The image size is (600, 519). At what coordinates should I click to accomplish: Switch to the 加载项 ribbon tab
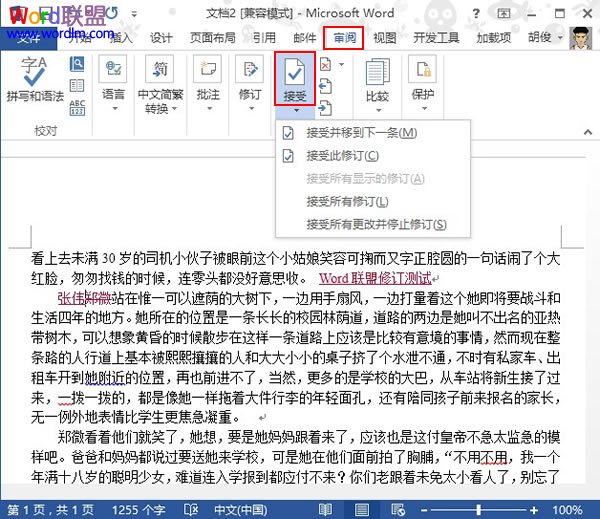pos(494,38)
